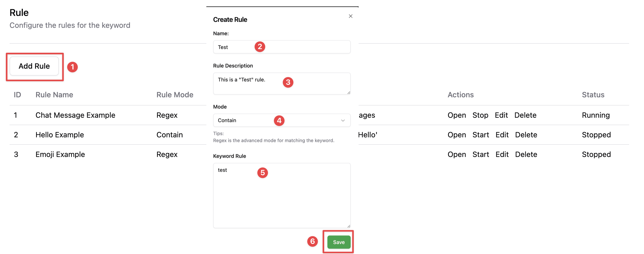Open the Mode dropdown showing Contain

[282, 120]
